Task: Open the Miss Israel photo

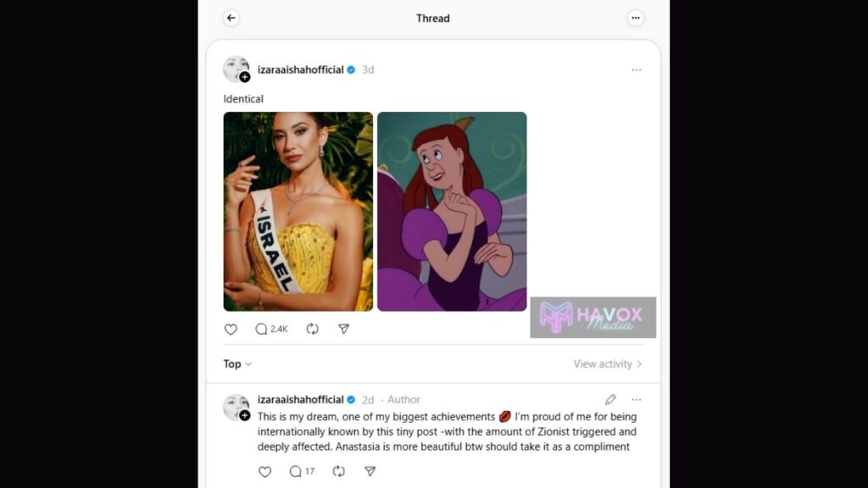Action: point(298,211)
